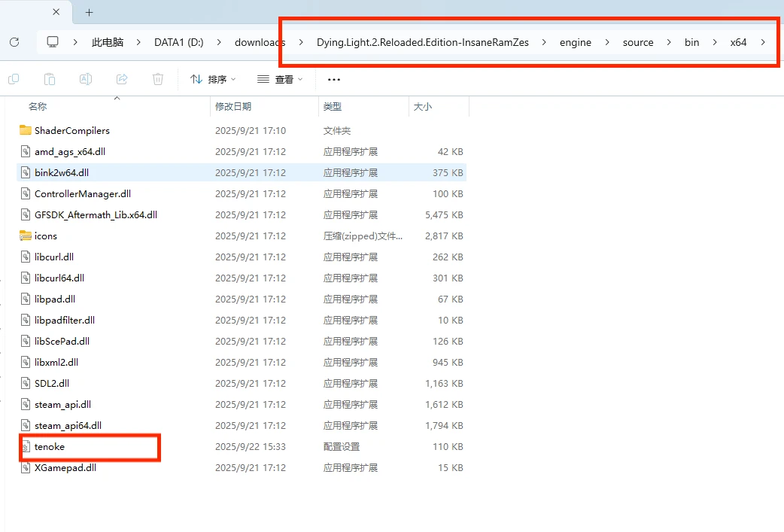The height and width of the screenshot is (532, 784).
Task: Select steam_api64.dll file icon
Action: [x=26, y=425]
